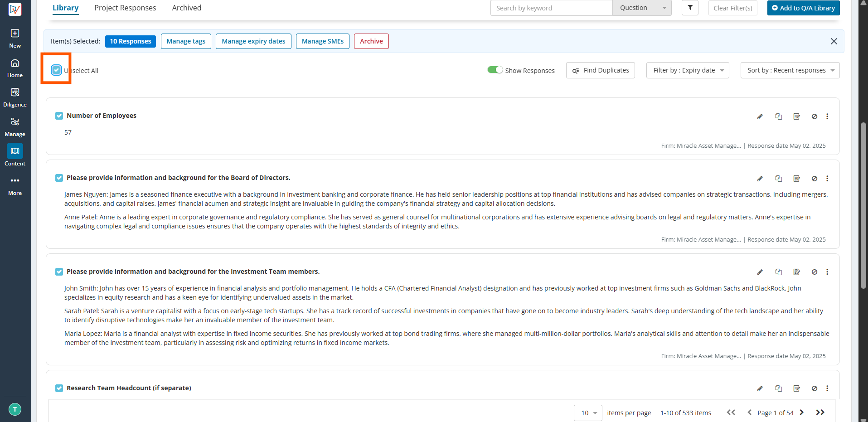Open kebab menu for Board of Directors
Image resolution: width=868 pixels, height=422 pixels.
click(827, 179)
